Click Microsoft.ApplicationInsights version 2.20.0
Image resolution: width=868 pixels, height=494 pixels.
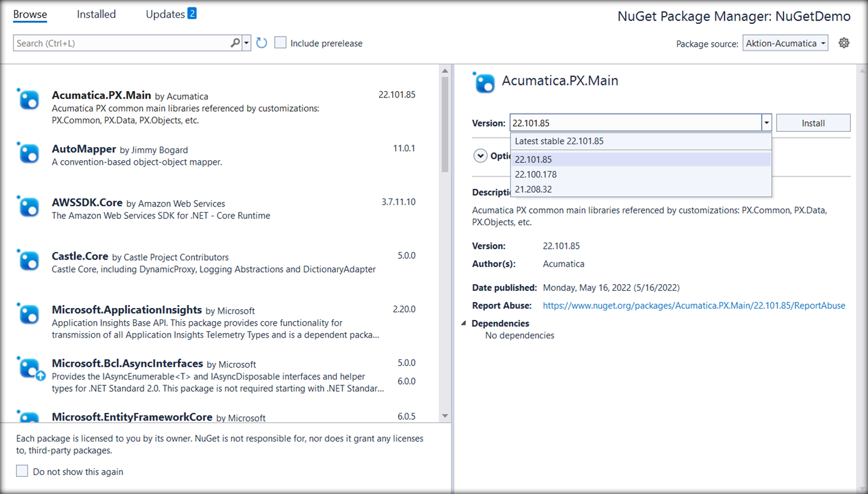pyautogui.click(x=404, y=309)
